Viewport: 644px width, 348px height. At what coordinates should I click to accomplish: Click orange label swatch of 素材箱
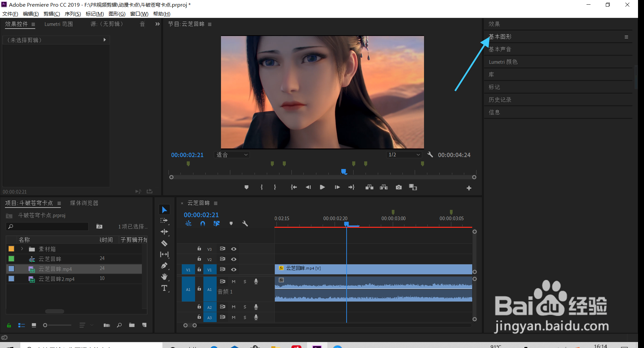(x=11, y=249)
